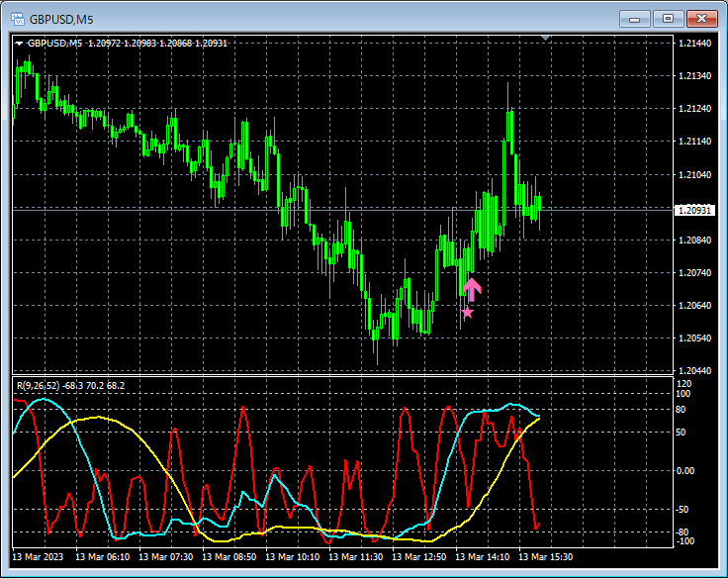Click the 13 Mar 2023 date label
The width and height of the screenshot is (728, 579).
point(38,556)
